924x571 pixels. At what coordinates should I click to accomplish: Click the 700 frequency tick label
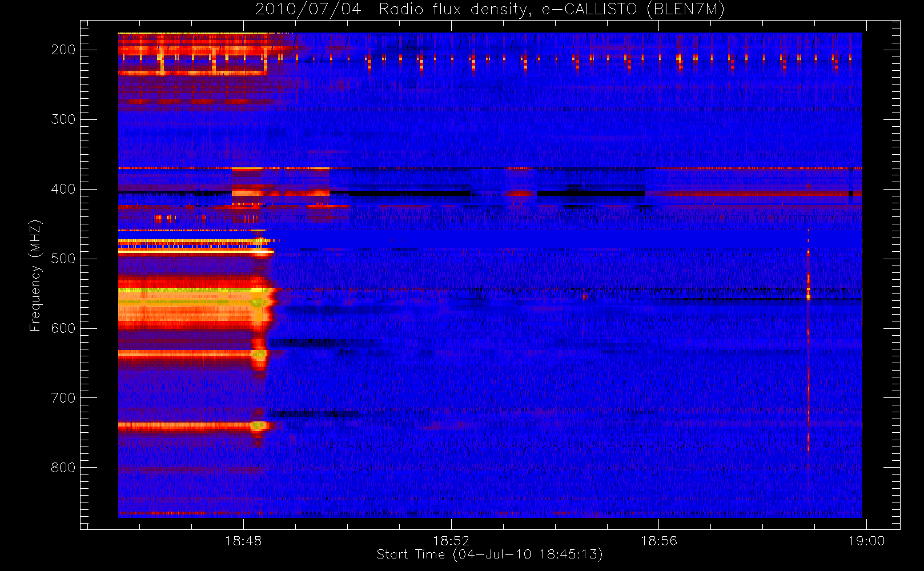tap(63, 398)
